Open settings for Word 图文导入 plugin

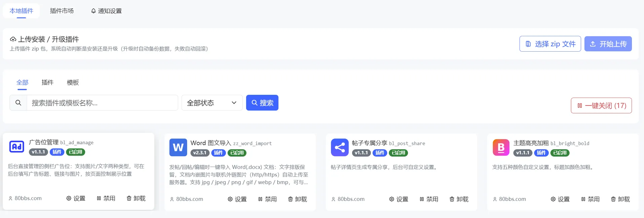[237, 199]
